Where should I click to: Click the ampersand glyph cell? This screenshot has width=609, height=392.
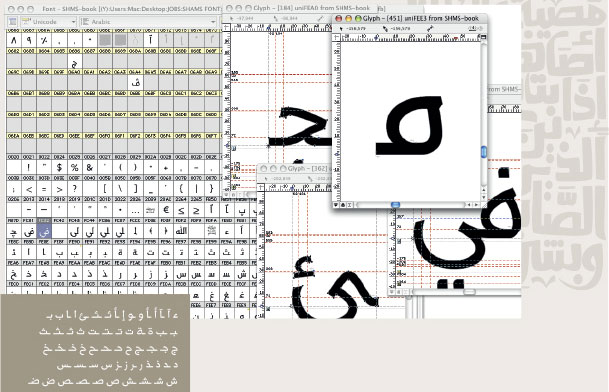pyautogui.click(x=90, y=167)
